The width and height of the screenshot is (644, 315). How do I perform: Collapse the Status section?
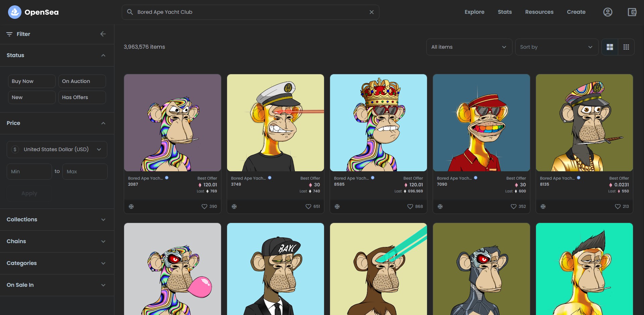[57, 55]
